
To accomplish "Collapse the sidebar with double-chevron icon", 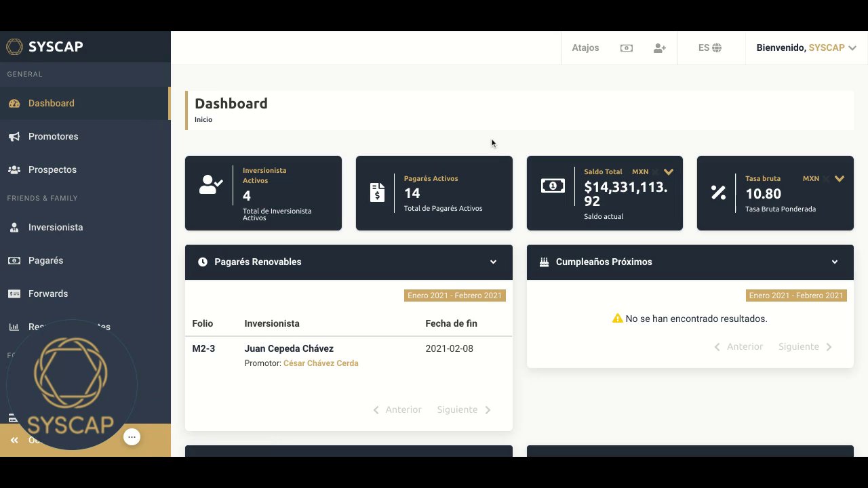I will click(x=14, y=441).
